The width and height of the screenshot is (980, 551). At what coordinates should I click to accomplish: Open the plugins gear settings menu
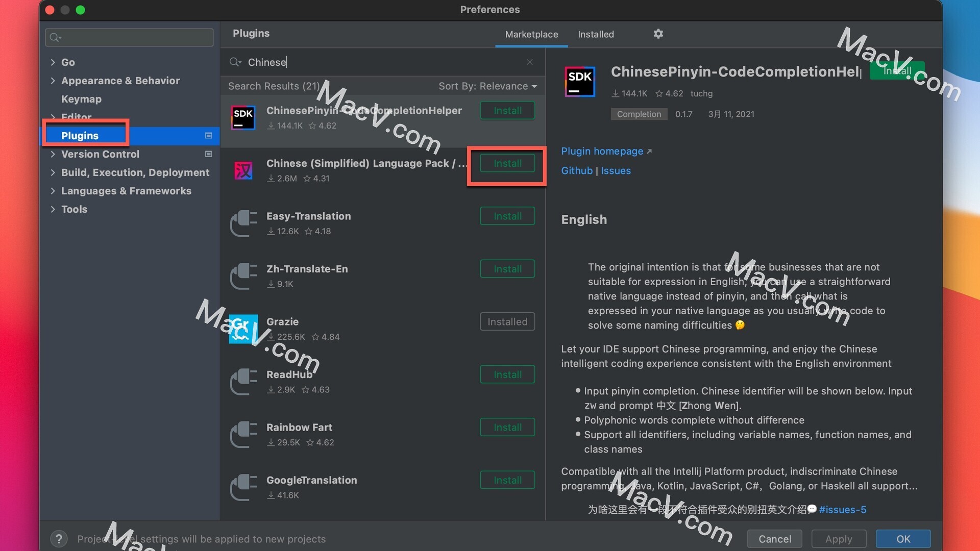click(658, 34)
